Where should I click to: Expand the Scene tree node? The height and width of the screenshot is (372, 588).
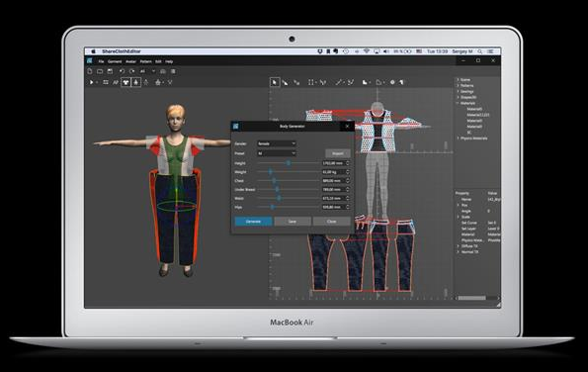tap(458, 79)
